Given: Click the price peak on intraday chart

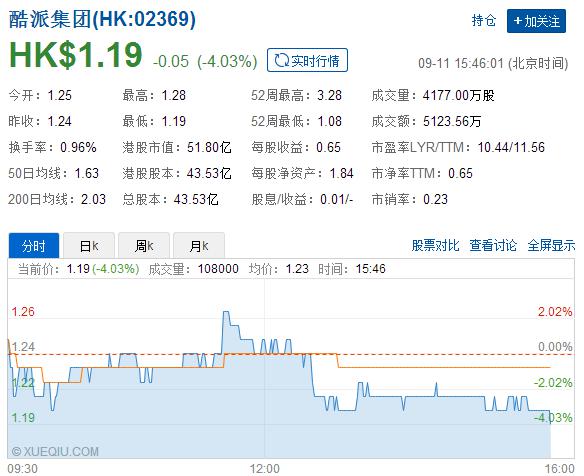Looking at the screenshot, I should tap(226, 312).
